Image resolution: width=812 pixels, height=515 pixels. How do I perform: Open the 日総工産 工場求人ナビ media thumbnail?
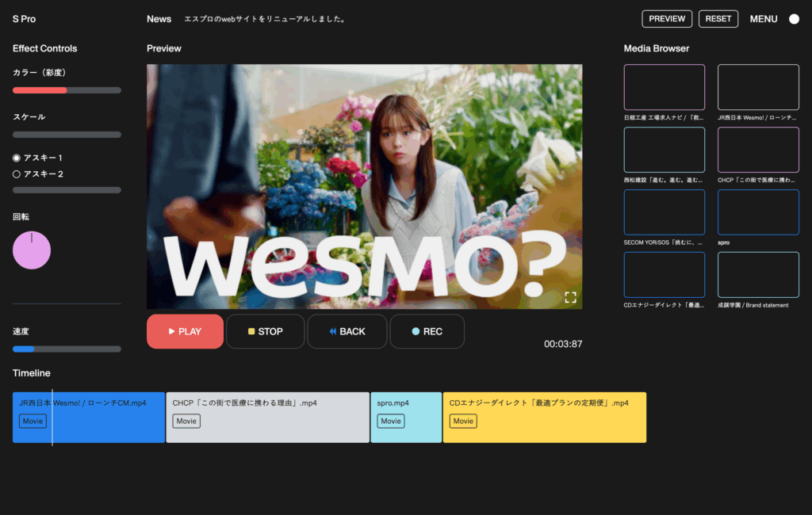(665, 87)
